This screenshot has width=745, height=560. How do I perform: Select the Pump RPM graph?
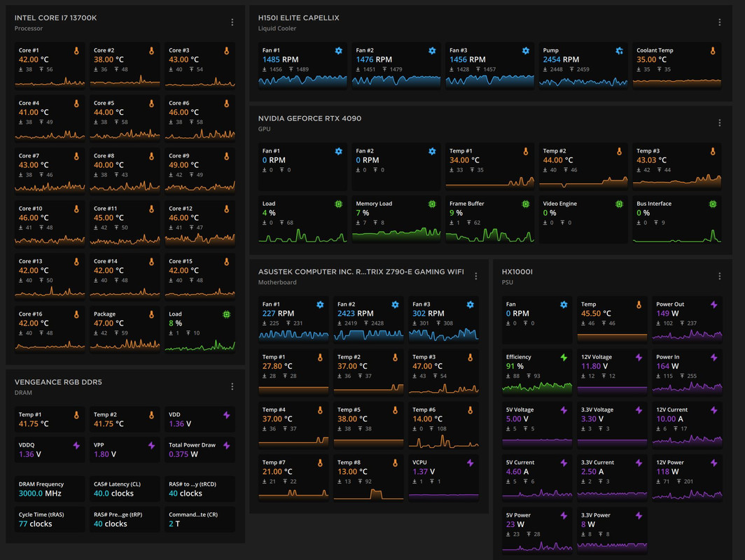[x=583, y=82]
